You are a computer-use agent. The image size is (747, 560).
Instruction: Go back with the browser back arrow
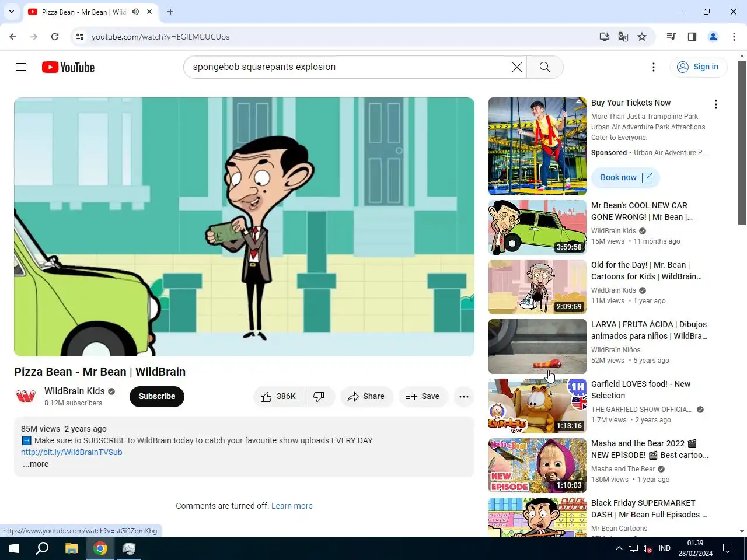pos(13,37)
